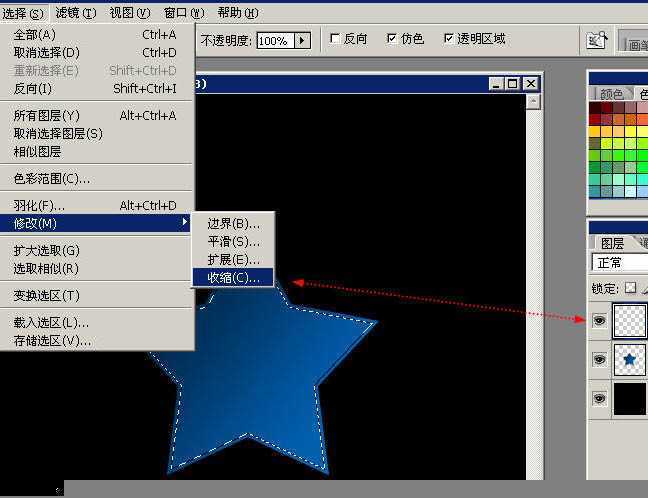Choose 收缩(C)... from the submenu
The height and width of the screenshot is (498, 648).
tap(233, 278)
